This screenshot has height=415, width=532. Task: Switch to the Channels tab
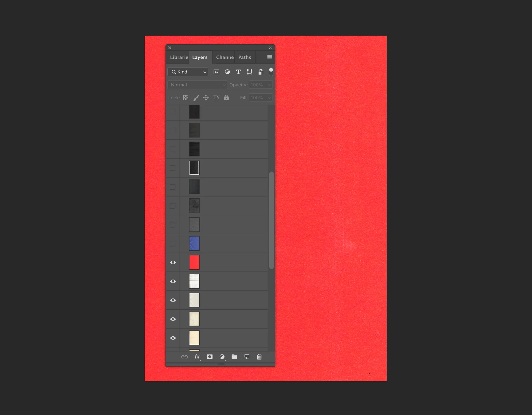(x=224, y=57)
